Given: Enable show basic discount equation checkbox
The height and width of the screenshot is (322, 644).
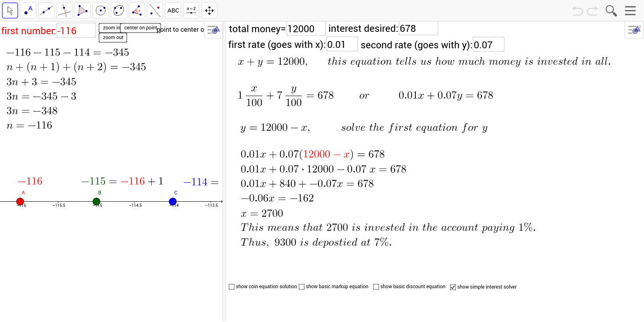Looking at the screenshot, I should point(376,287).
